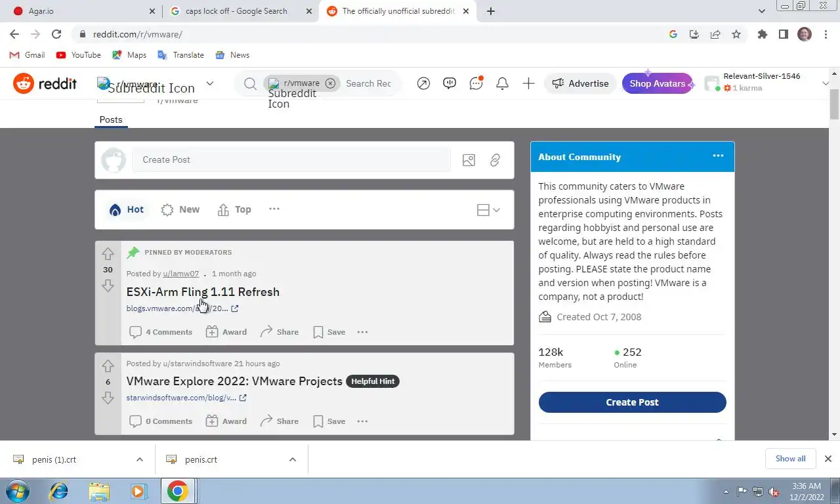Open the Chrome extensions puzzle icon
Image resolution: width=840 pixels, height=504 pixels.
tap(762, 34)
